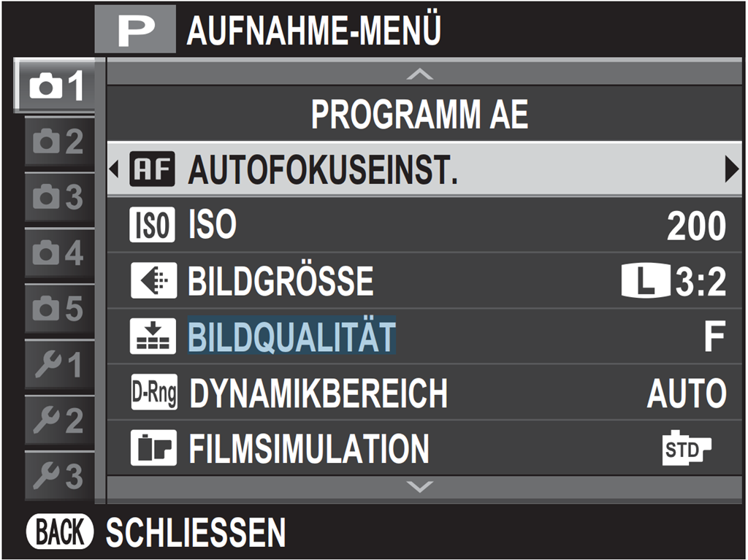Click the FILMSIMULATION film icon

pos(153,448)
